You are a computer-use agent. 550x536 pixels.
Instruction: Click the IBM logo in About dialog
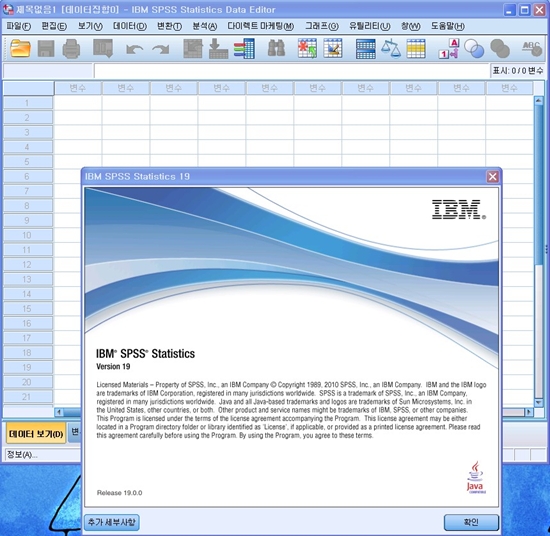tap(458, 209)
